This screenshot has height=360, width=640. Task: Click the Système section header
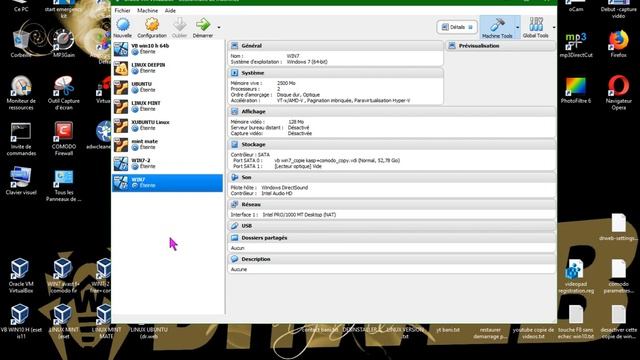[336, 73]
